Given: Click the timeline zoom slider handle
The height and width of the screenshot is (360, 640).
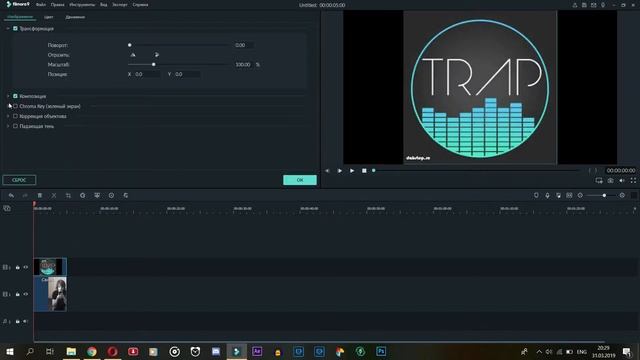Looking at the screenshot, I should point(604,196).
